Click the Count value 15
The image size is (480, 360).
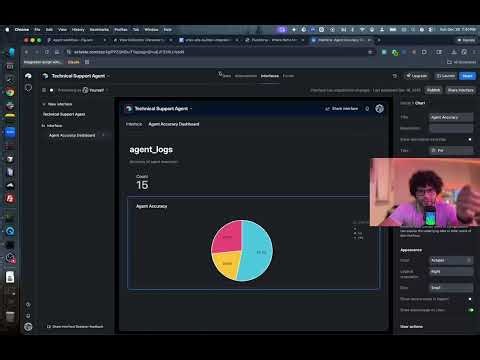(142, 185)
